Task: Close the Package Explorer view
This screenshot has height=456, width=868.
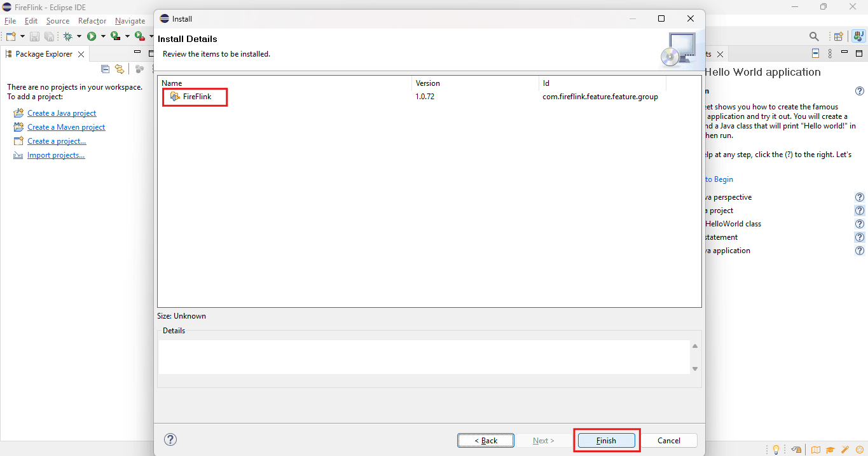Action: click(81, 54)
